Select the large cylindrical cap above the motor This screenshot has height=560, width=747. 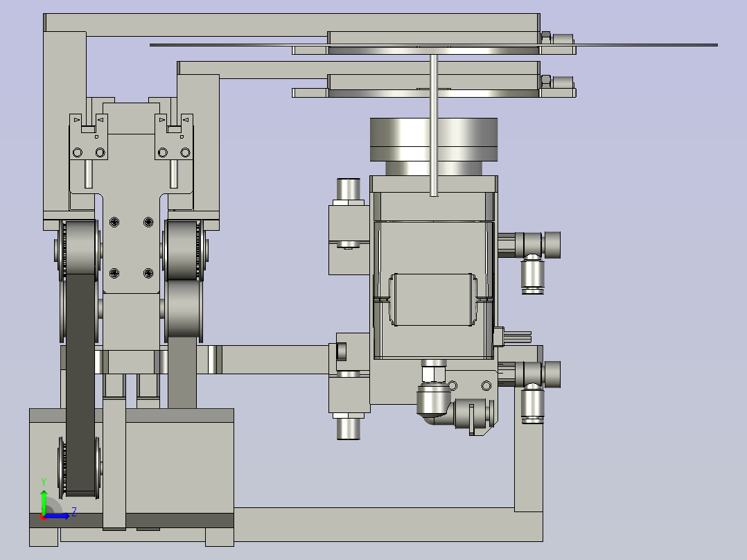pos(434,139)
